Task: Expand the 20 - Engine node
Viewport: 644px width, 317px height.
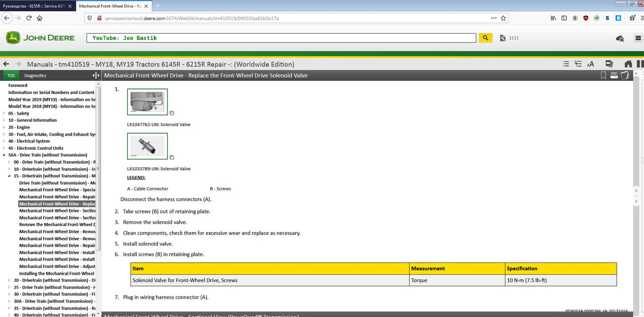Action: point(4,128)
